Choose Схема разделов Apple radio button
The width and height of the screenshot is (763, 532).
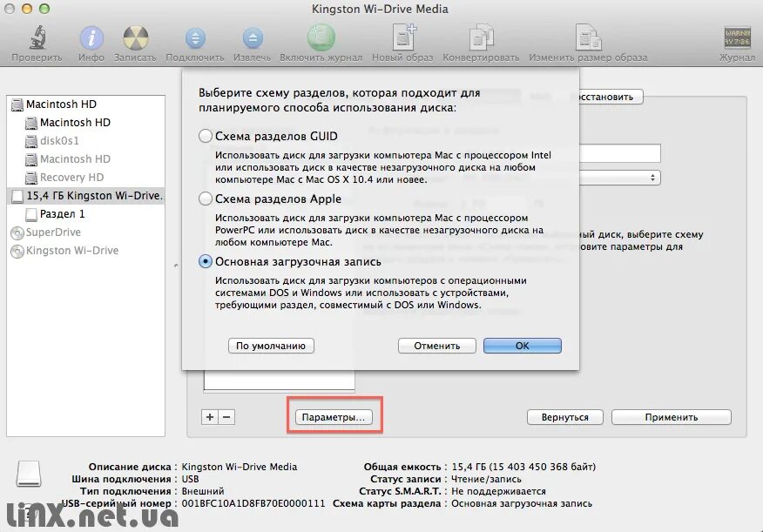coord(206,199)
